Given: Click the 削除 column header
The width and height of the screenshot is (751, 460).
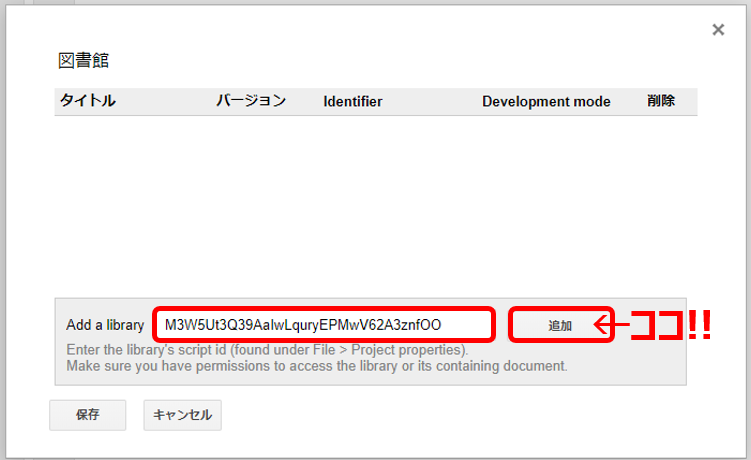Looking at the screenshot, I should pyautogui.click(x=661, y=101).
